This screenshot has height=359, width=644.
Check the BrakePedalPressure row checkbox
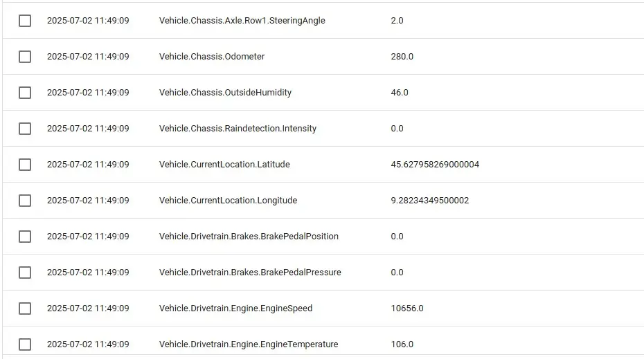25,273
